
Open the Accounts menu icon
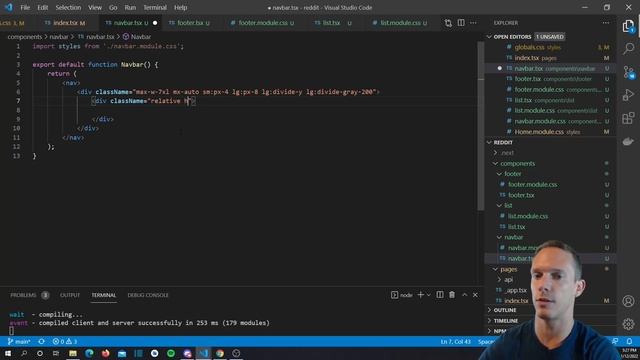tap(628, 301)
